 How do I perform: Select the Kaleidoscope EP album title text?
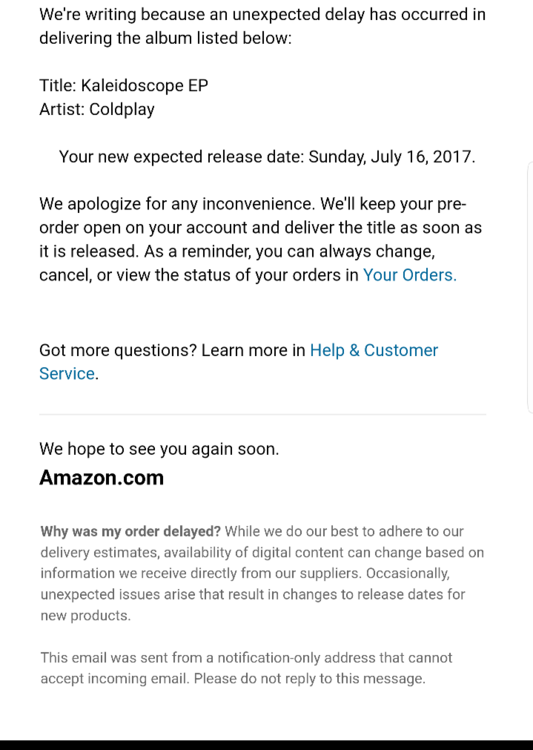(144, 86)
